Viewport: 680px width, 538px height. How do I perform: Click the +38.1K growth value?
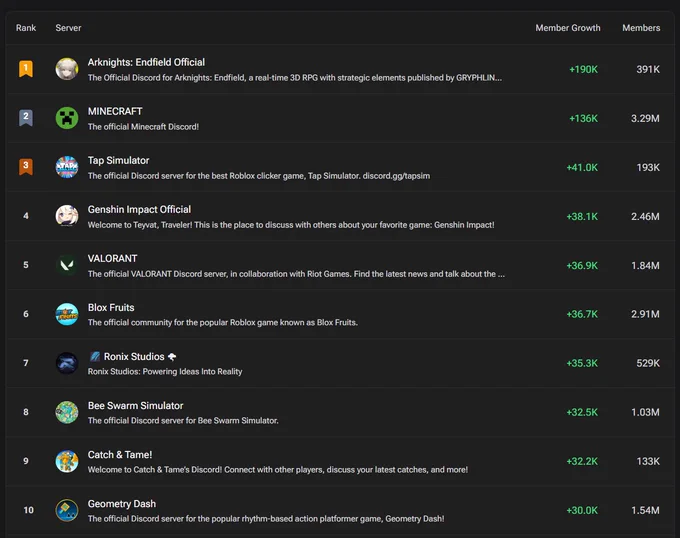coord(582,216)
